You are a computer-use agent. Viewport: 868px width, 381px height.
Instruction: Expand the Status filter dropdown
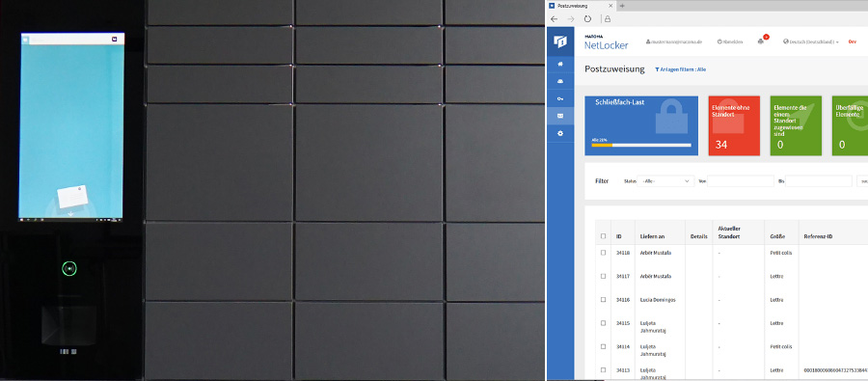(x=665, y=181)
